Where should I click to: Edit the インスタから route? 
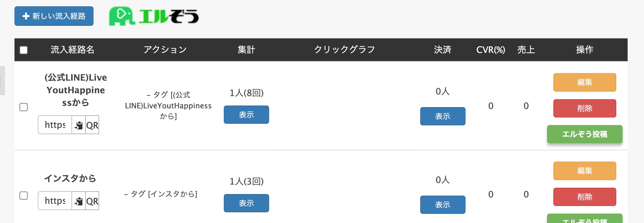pyautogui.click(x=585, y=171)
